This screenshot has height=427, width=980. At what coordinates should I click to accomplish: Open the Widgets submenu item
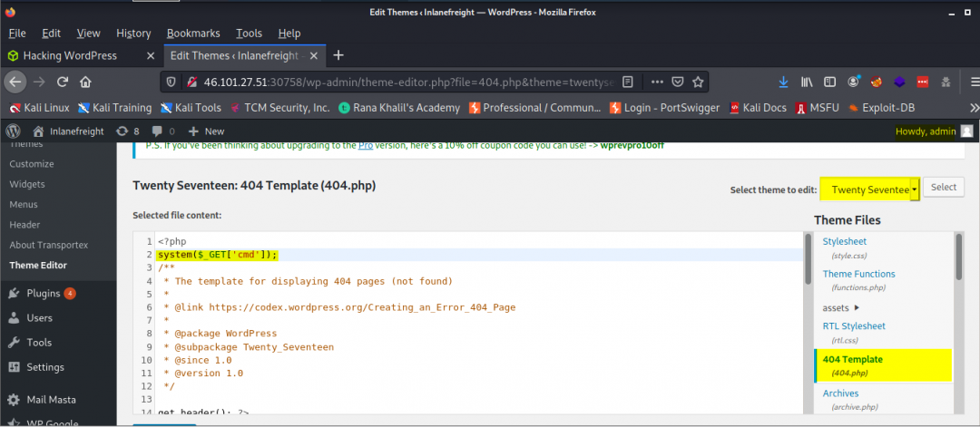click(x=27, y=184)
